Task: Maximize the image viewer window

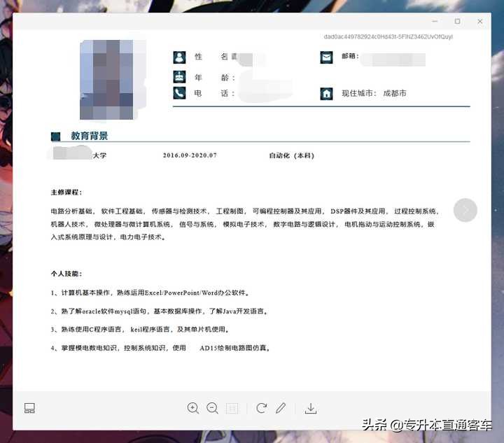Action: 457,21
